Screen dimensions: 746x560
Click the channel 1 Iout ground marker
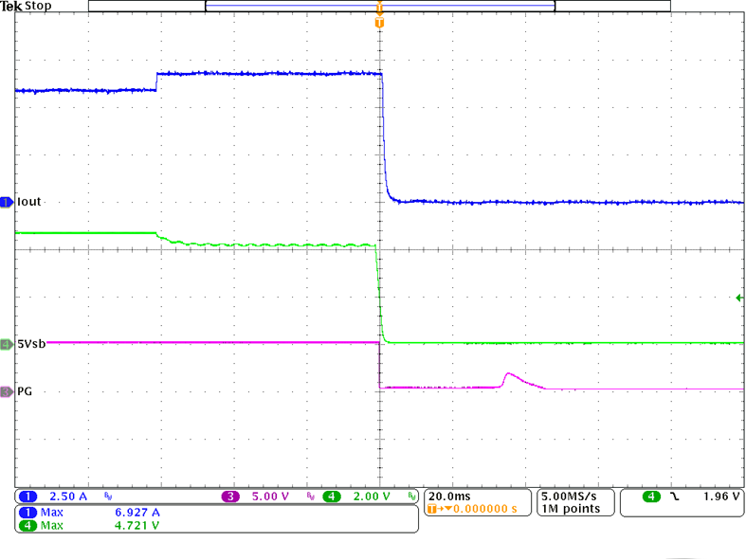pos(8,202)
